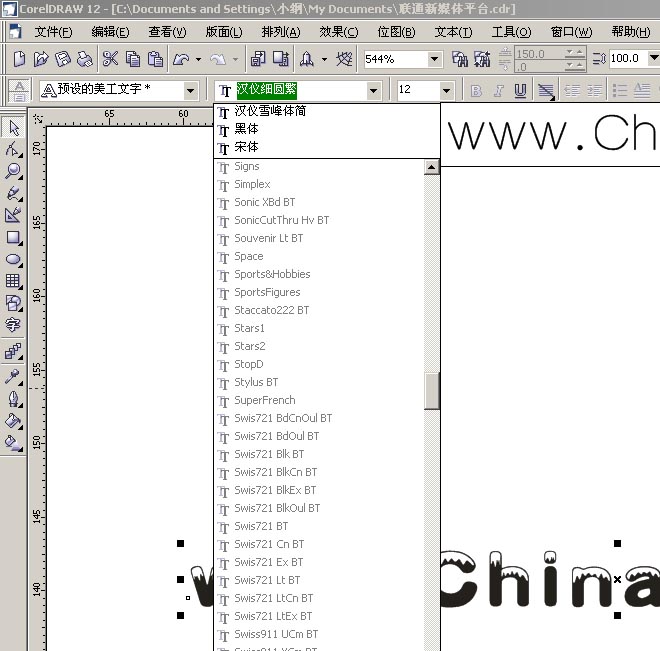Select the Swis721 BT font

pyautogui.click(x=319, y=526)
